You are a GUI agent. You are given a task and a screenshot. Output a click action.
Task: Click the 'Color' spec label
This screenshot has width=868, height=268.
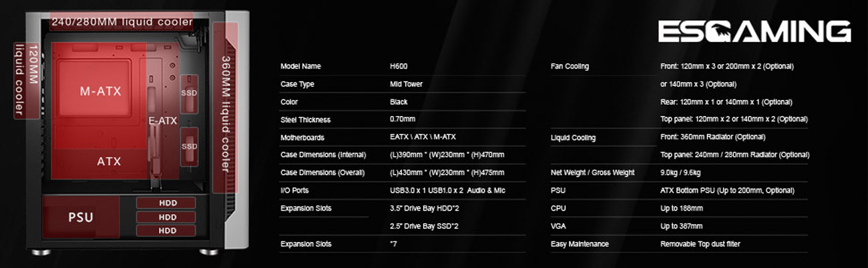coord(289,102)
